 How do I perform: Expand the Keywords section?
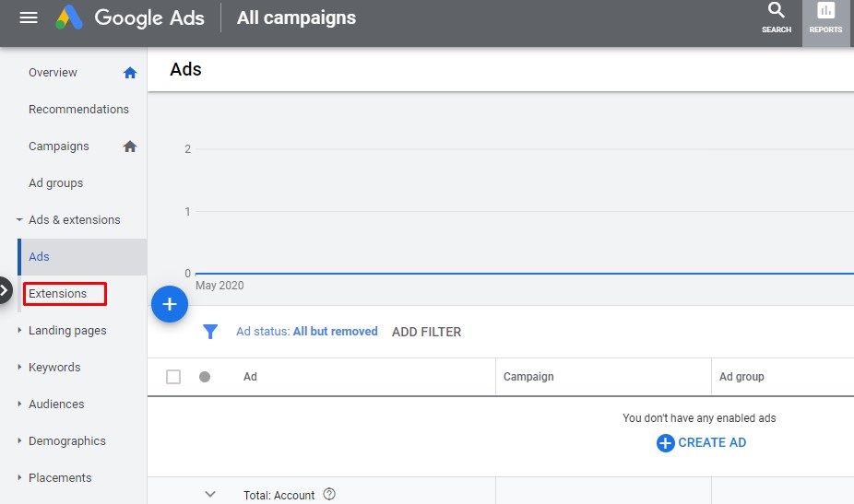pos(19,368)
